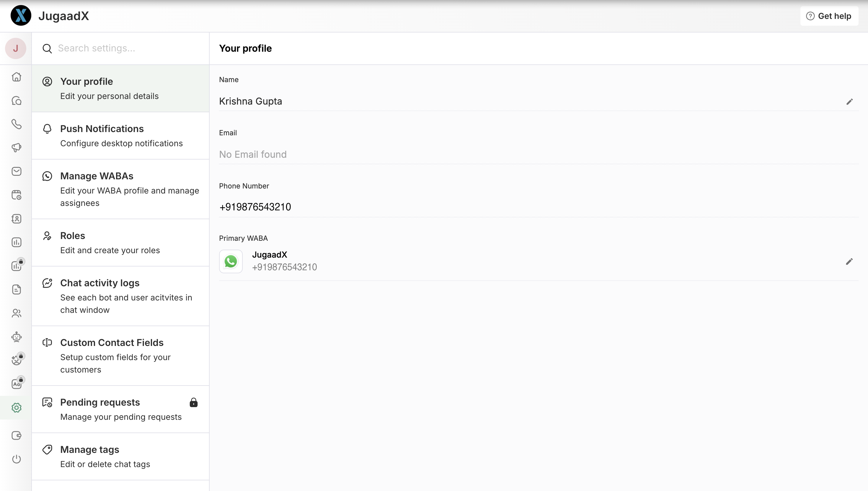Open the Home icon in sidebar
868x491 pixels.
click(x=16, y=77)
